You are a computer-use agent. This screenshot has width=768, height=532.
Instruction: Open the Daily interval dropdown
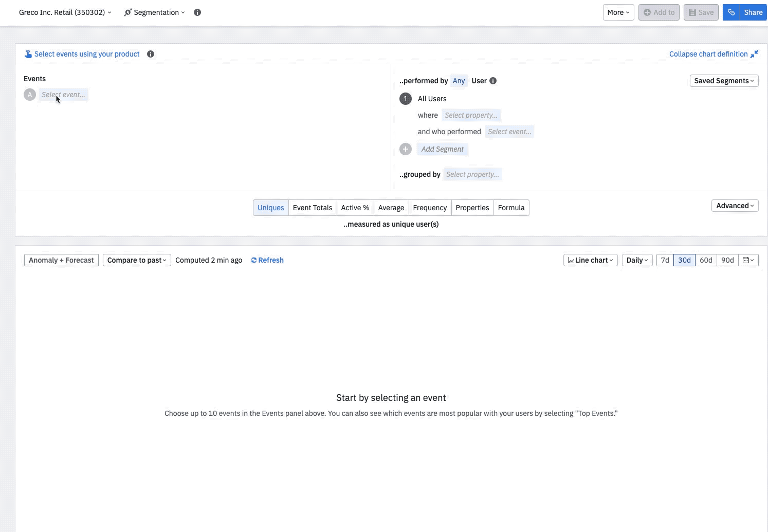point(637,260)
